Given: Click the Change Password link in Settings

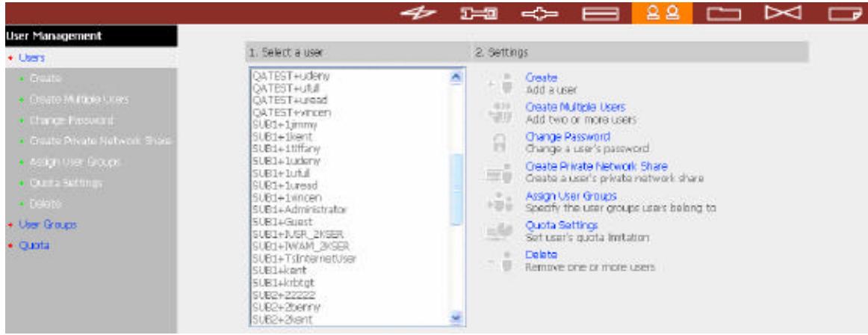Looking at the screenshot, I should pyautogui.click(x=568, y=137).
